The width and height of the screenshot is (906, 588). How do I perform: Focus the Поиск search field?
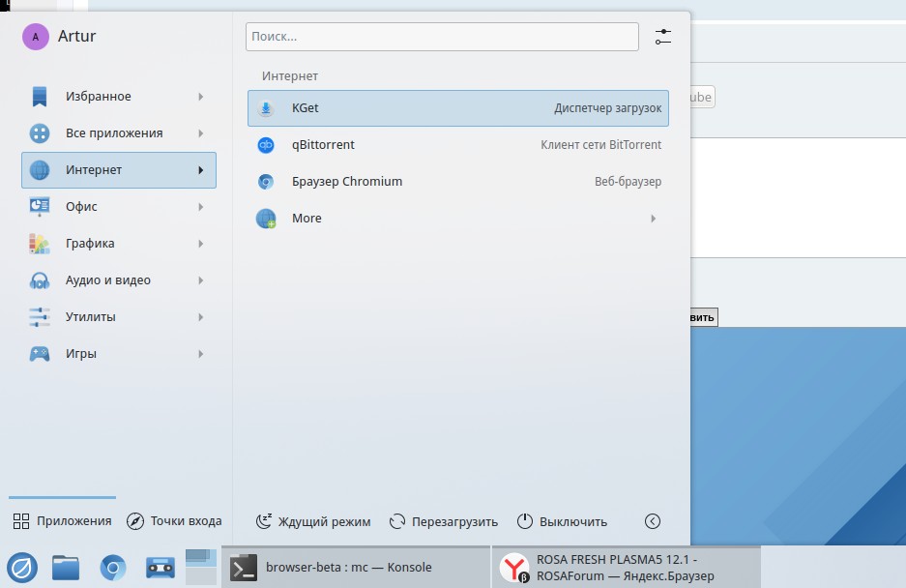(442, 37)
